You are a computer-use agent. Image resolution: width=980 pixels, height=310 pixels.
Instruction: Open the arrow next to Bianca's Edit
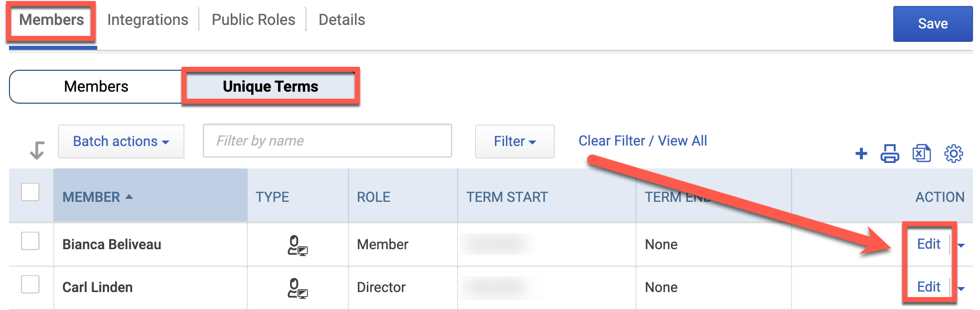[x=962, y=245]
